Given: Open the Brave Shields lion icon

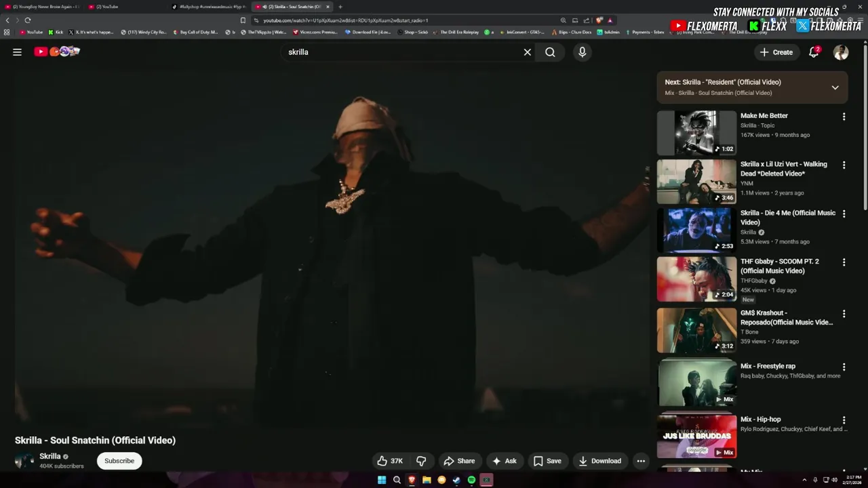Looking at the screenshot, I should 599,20.
